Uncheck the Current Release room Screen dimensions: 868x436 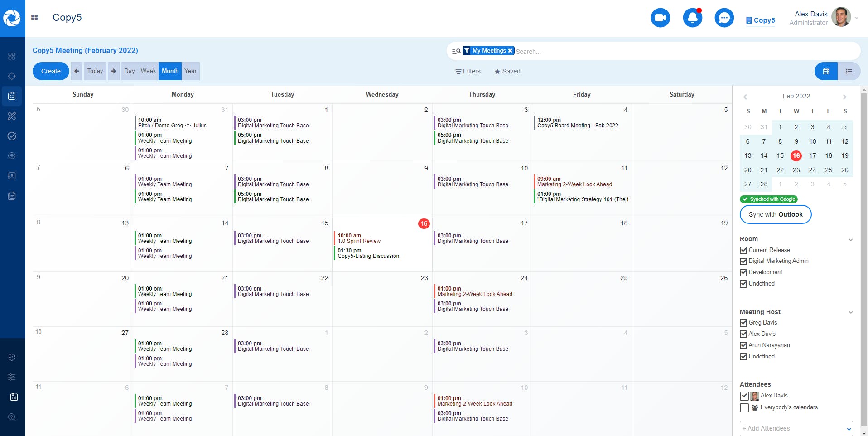pos(743,250)
